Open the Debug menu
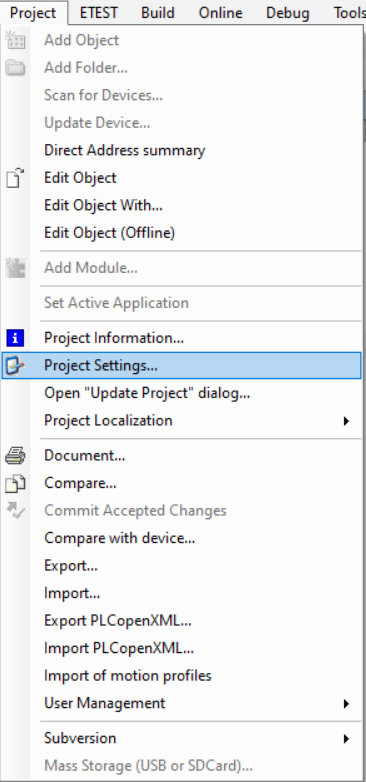The image size is (366, 782). pos(288,12)
